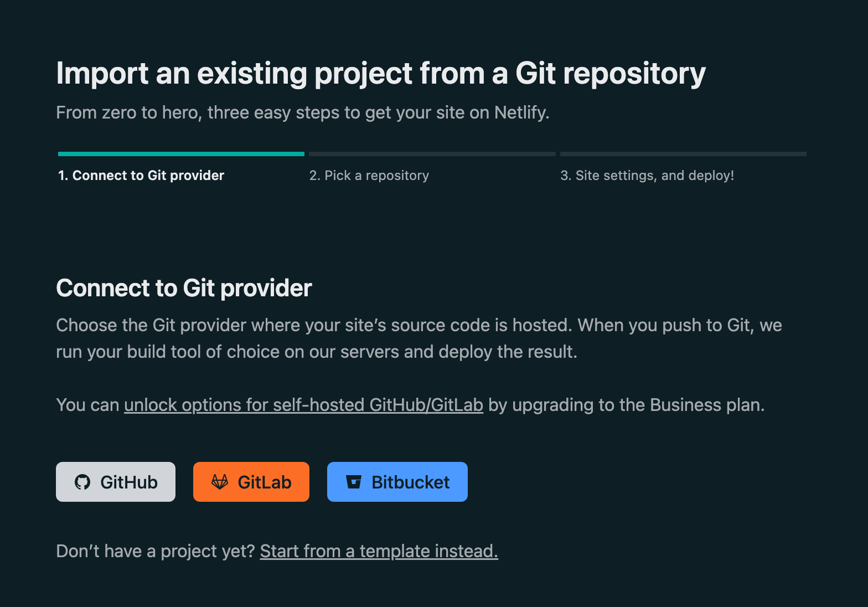Viewport: 868px width, 607px height.
Task: Go to step 2 Pick a repository
Action: point(369,176)
